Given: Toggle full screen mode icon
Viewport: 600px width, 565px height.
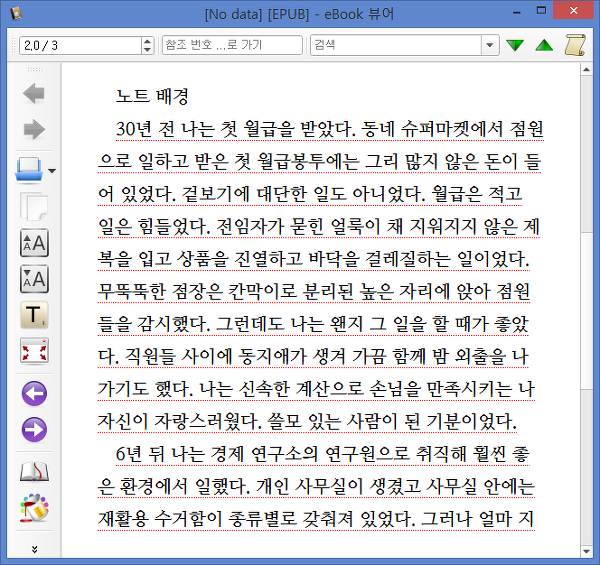Looking at the screenshot, I should pyautogui.click(x=34, y=351).
